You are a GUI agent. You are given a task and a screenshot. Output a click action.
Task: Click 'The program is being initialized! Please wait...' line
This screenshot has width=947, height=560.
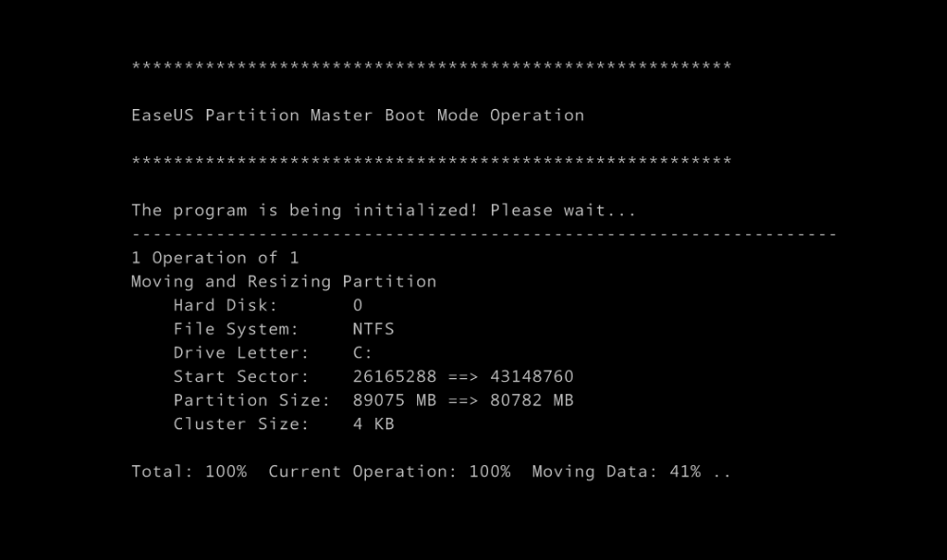click(x=384, y=210)
